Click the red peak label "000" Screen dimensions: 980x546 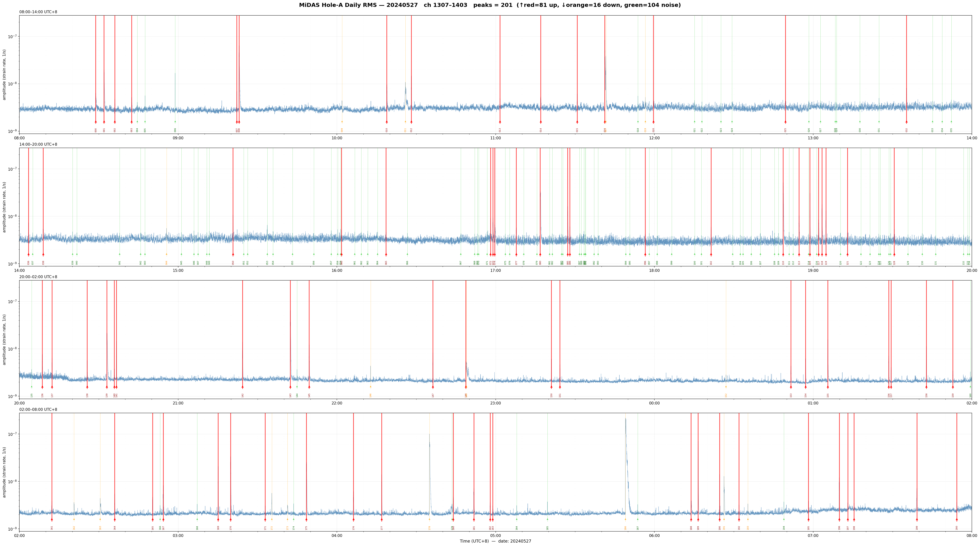click(x=96, y=130)
